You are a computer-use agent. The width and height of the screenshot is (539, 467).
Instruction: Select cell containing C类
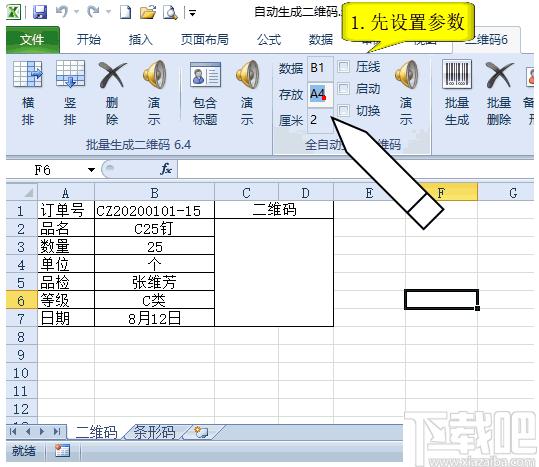point(154,300)
